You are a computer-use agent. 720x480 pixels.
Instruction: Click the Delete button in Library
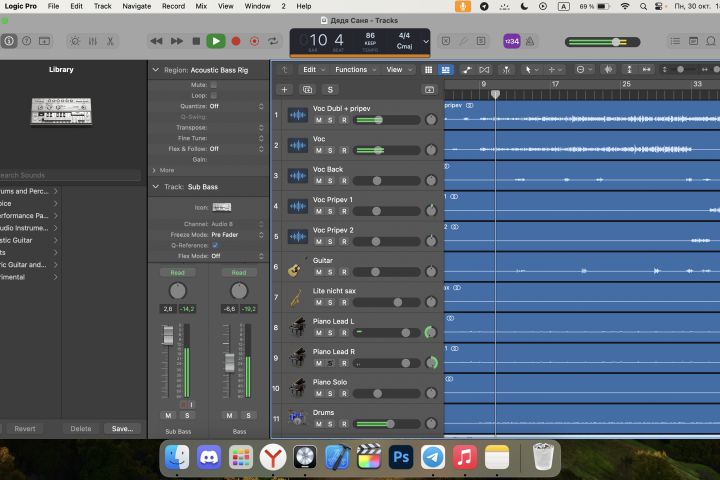point(81,429)
